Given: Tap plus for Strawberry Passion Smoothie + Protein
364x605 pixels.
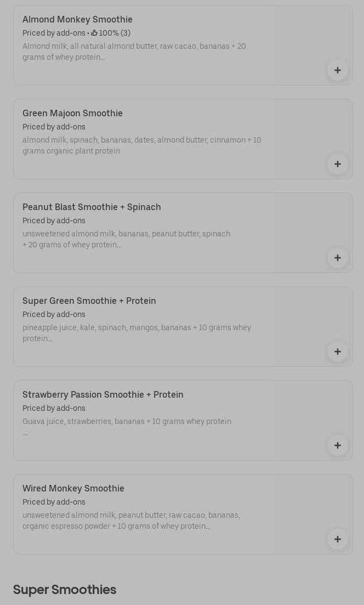Looking at the screenshot, I should 337,445.
